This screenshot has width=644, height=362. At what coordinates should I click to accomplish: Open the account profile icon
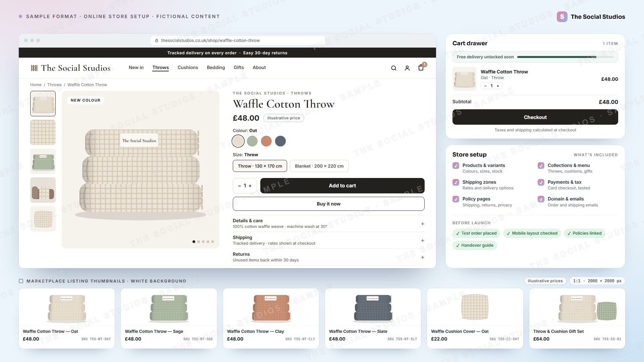click(x=407, y=68)
